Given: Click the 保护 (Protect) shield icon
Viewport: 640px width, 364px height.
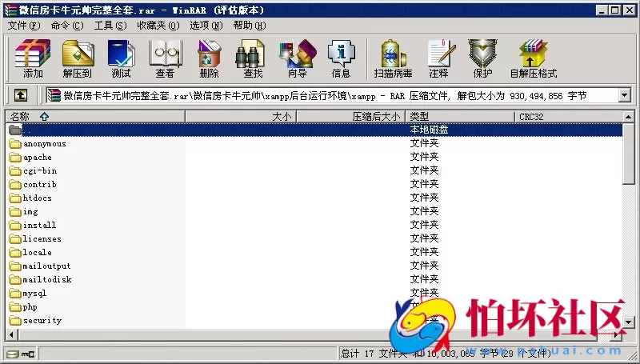Looking at the screenshot, I should pyautogui.click(x=482, y=58).
